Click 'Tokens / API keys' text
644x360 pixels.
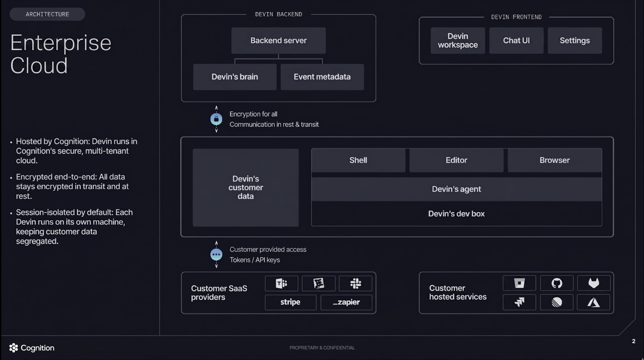[255, 260]
